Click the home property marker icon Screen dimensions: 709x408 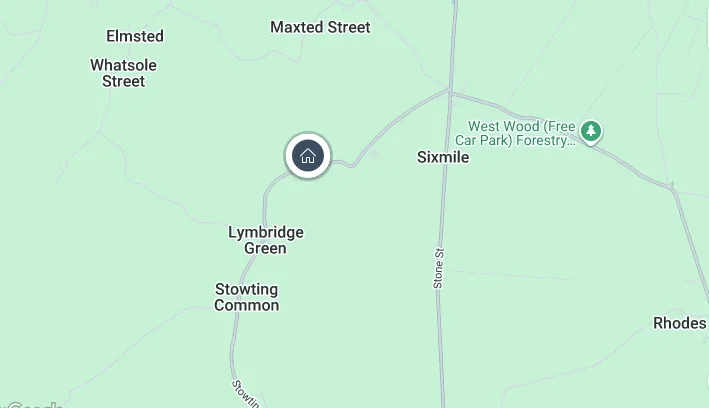click(x=308, y=156)
